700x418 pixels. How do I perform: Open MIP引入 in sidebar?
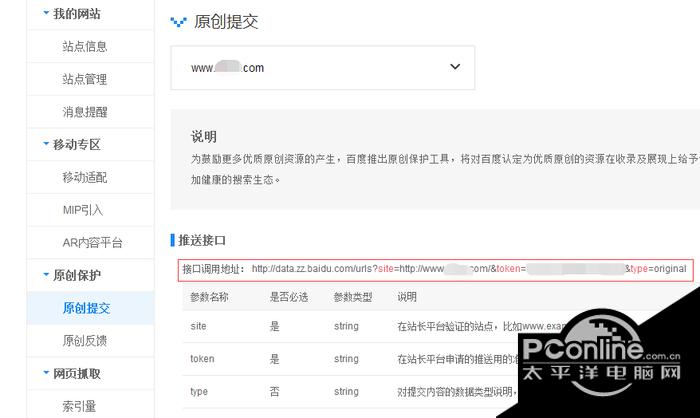83,210
